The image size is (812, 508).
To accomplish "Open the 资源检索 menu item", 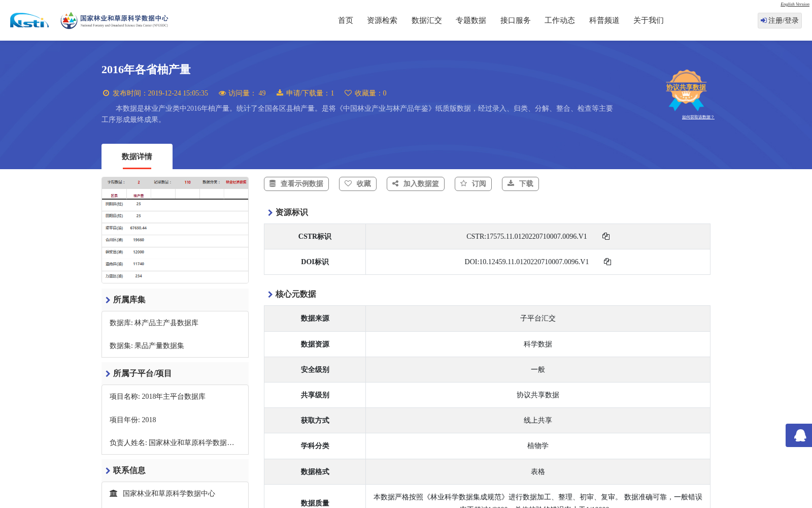I will 382,20.
